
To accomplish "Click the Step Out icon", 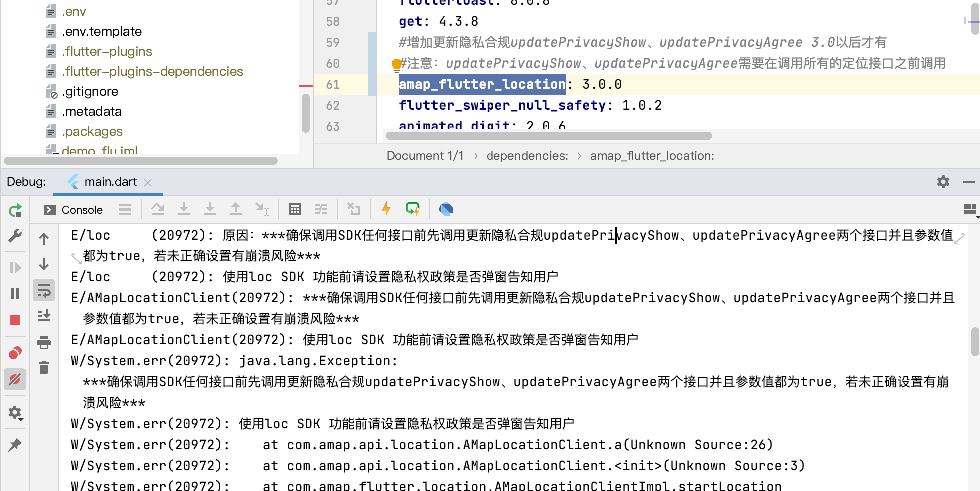I will click(236, 209).
